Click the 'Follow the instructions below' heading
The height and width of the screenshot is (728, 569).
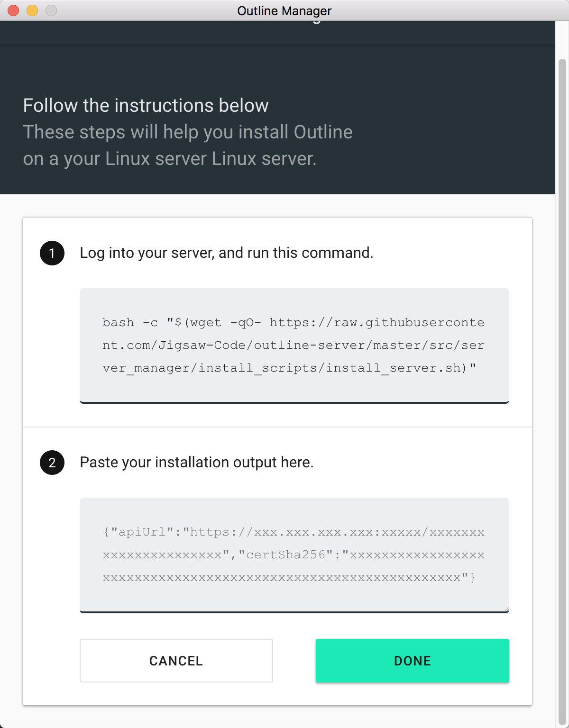point(146,105)
